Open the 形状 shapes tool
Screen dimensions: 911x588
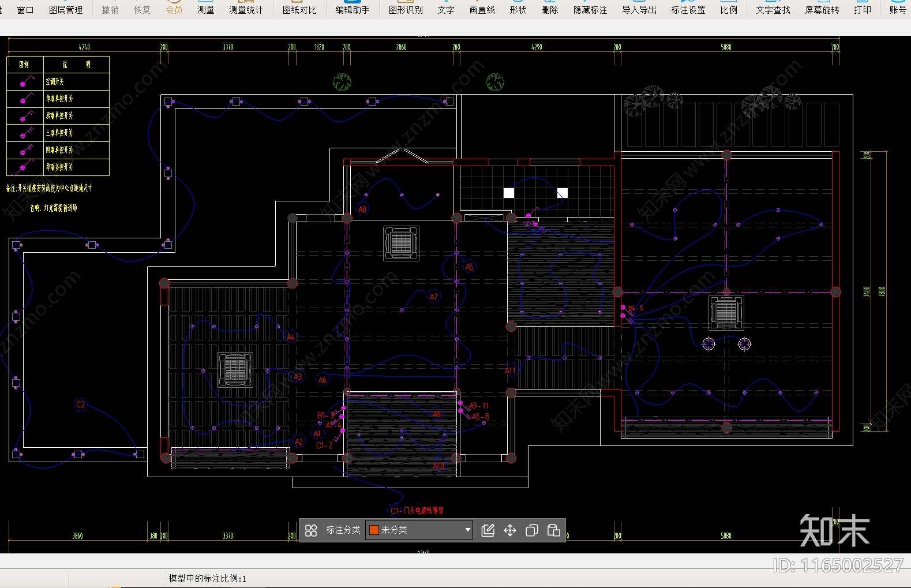[518, 10]
